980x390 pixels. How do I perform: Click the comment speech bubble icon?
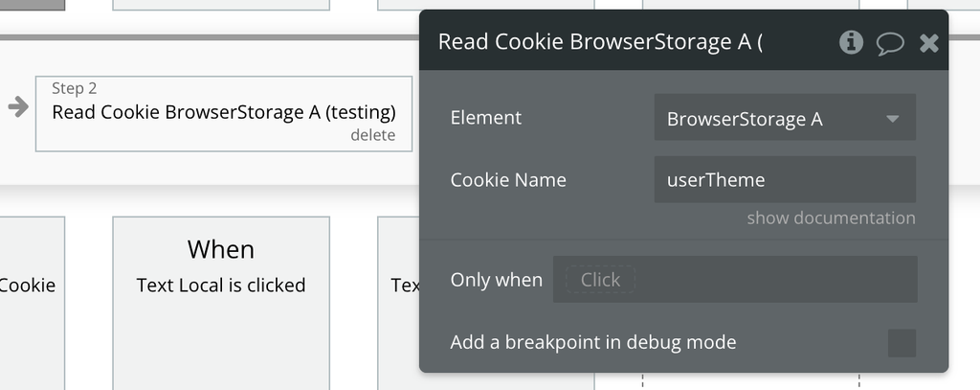coord(890,44)
